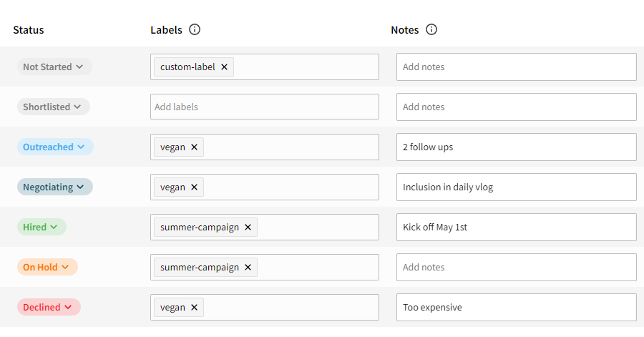Change the Outreached status dropdown
The image size is (644, 337).
click(54, 147)
